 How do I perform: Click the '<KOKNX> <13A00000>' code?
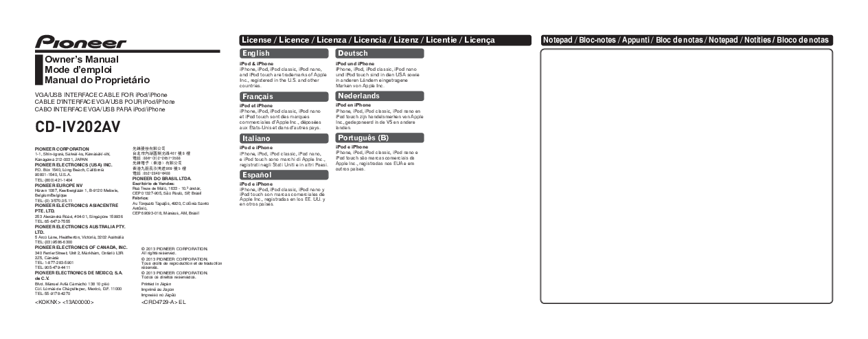pyautogui.click(x=65, y=302)
